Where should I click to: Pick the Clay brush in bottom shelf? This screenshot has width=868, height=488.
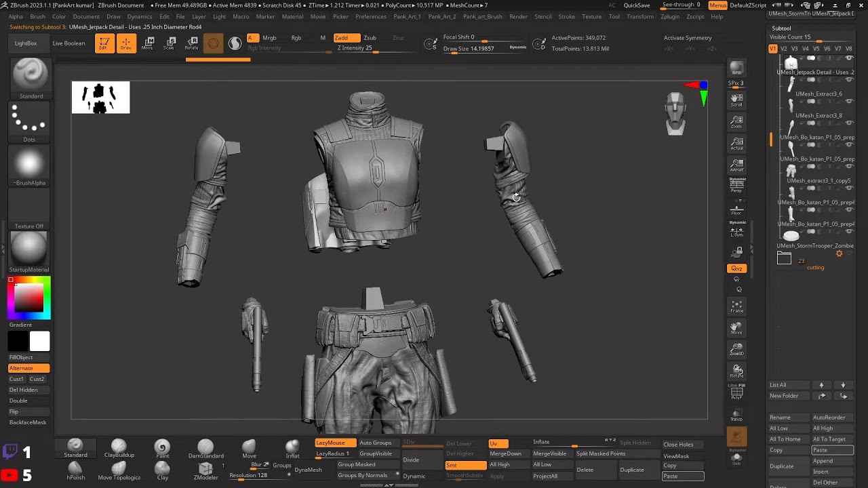[162, 470]
